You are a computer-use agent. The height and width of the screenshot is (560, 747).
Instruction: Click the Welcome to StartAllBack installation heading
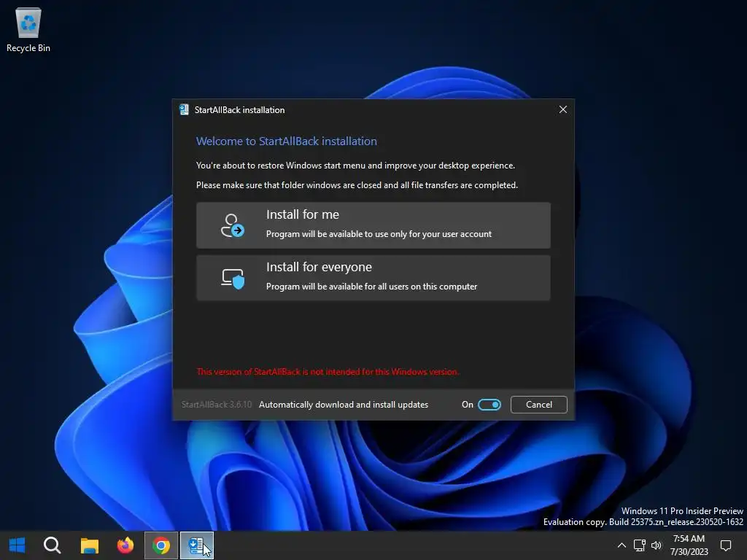coord(286,141)
